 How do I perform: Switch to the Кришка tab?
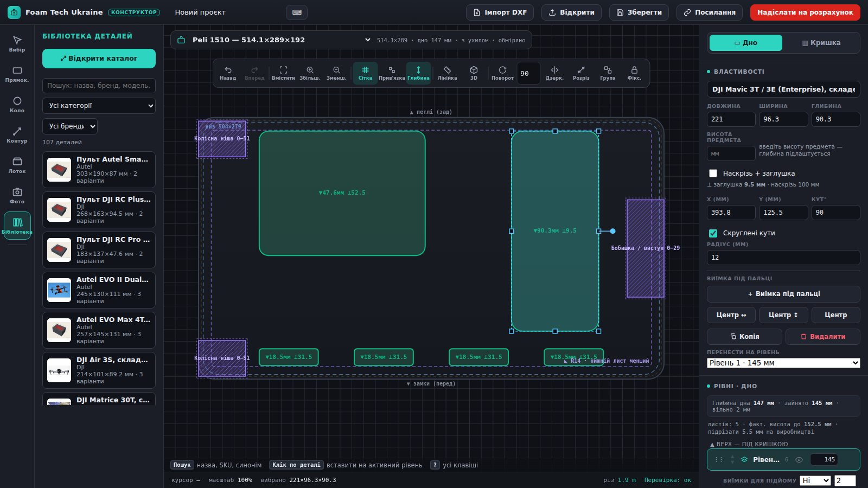(821, 43)
